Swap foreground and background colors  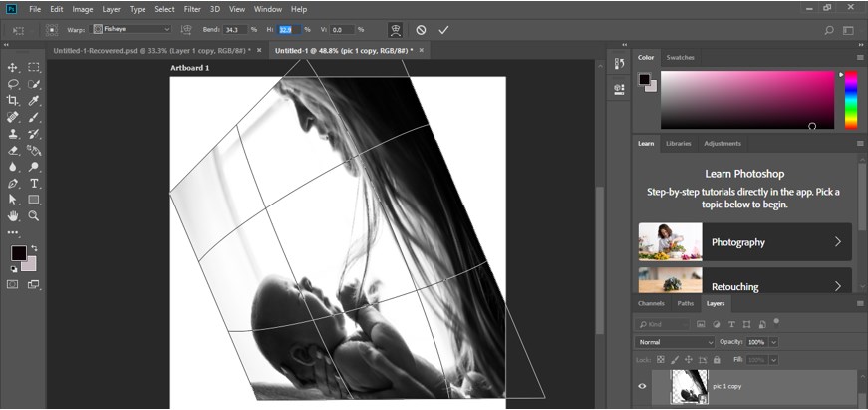(34, 248)
